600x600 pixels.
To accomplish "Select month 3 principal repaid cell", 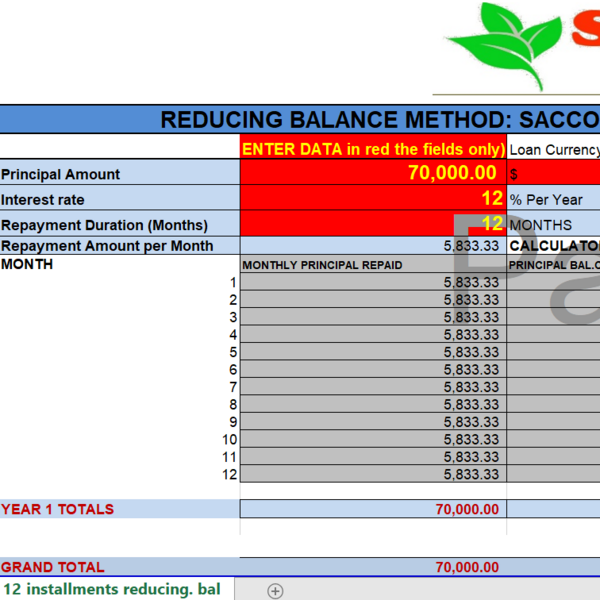I will coord(373,317).
